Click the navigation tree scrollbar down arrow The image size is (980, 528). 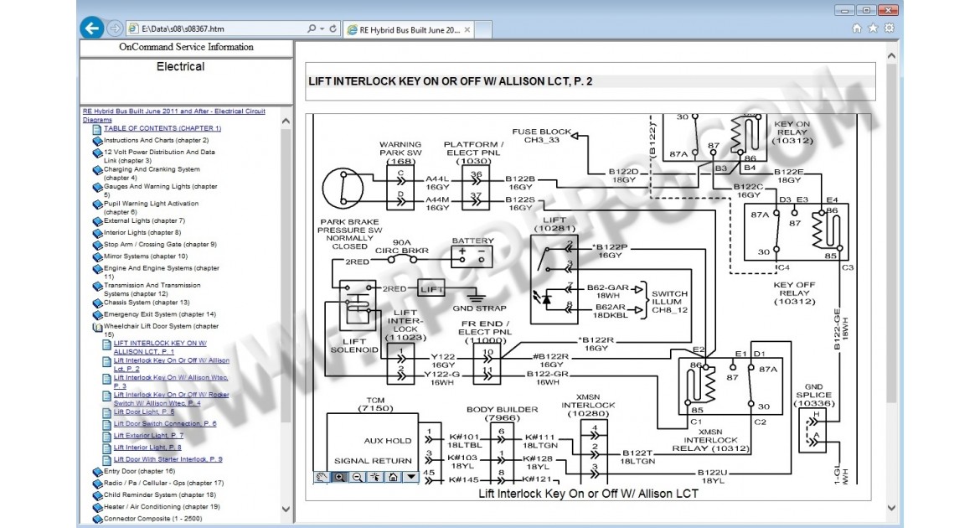click(286, 510)
